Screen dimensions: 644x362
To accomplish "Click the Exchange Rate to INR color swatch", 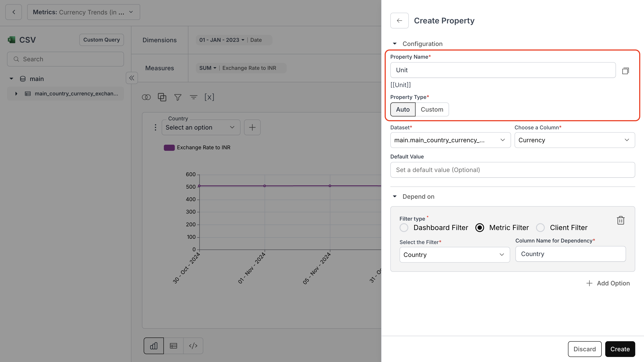I will [170, 147].
